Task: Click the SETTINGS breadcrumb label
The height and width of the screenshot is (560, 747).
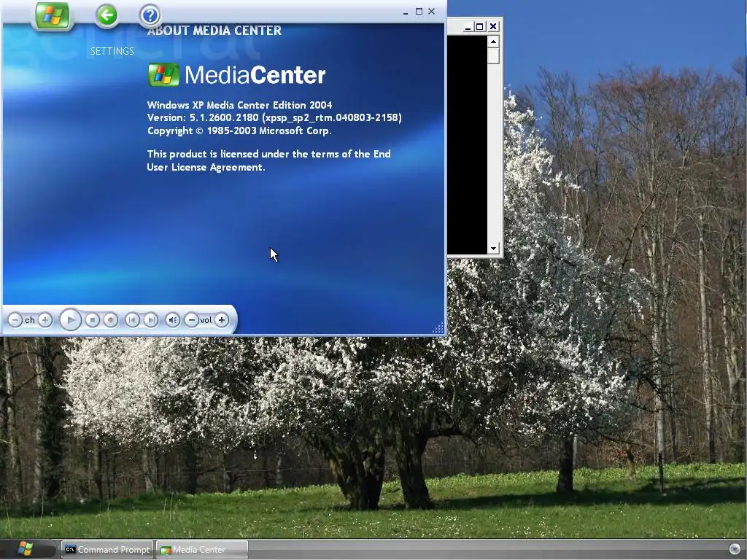Action: [x=112, y=52]
